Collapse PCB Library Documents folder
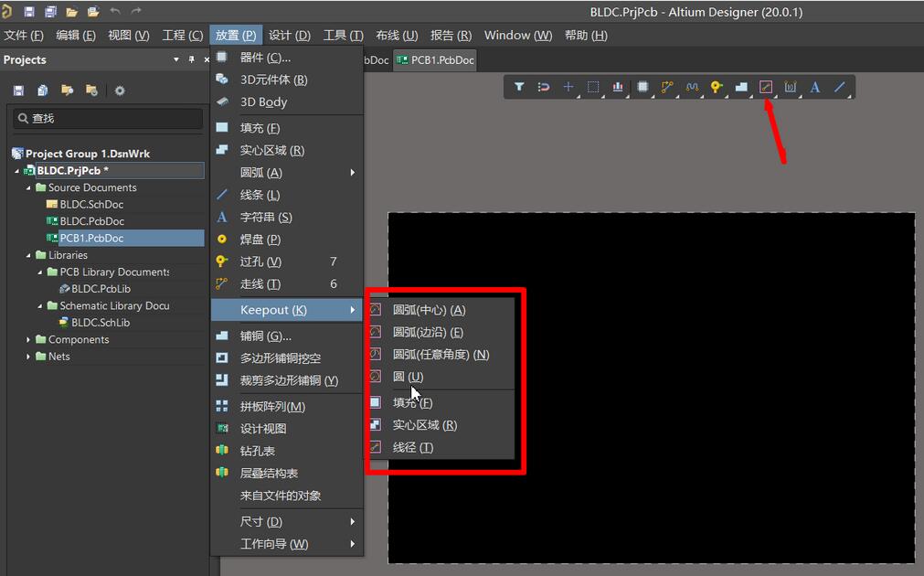 tap(39, 272)
